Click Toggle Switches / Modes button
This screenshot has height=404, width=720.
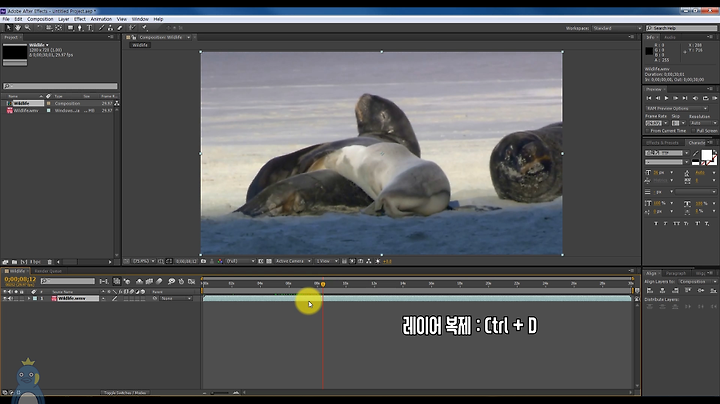[x=125, y=393]
